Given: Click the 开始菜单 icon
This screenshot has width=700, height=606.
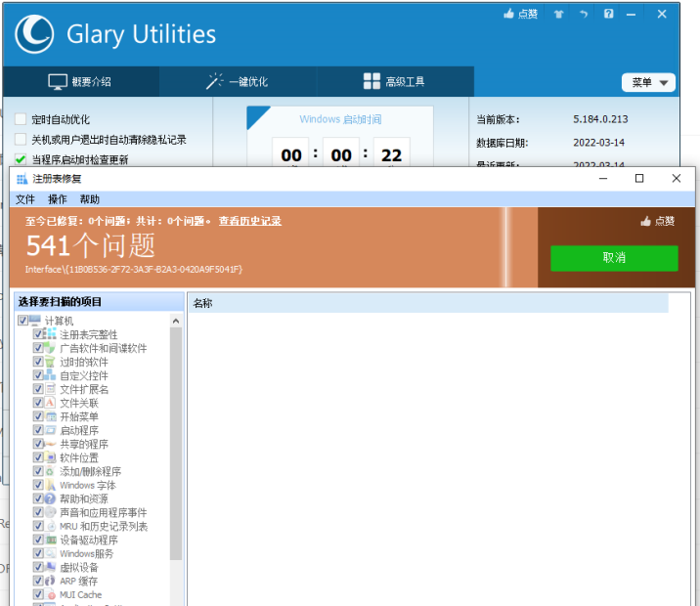Looking at the screenshot, I should pyautogui.click(x=51, y=416).
